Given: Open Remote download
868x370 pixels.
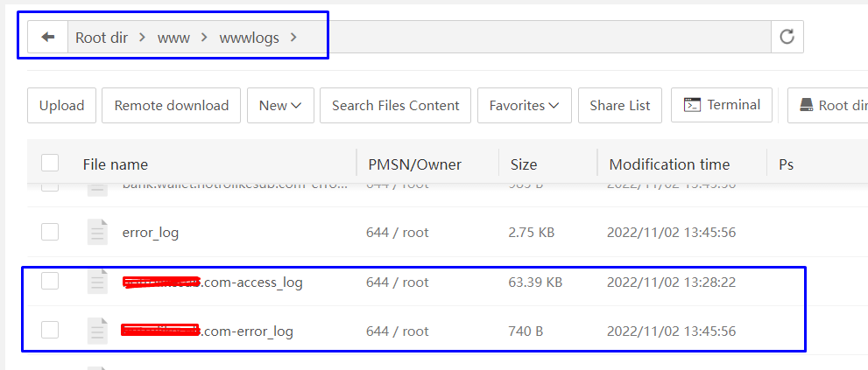Looking at the screenshot, I should coord(171,105).
